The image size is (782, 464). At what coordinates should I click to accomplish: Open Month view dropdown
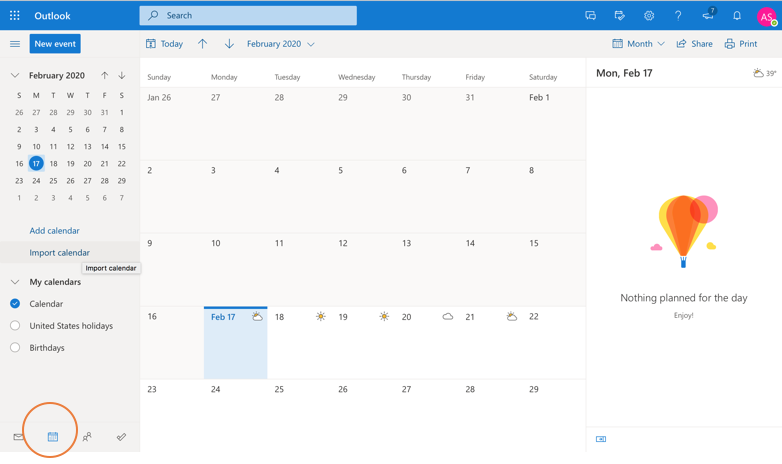click(639, 44)
